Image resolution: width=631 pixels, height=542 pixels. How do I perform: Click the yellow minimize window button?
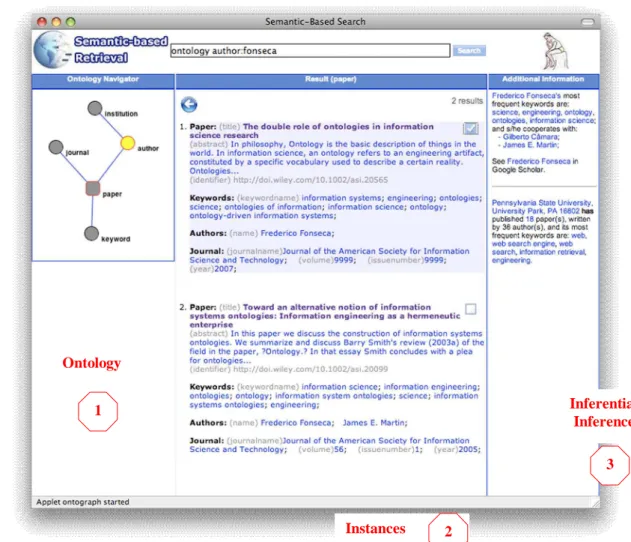click(x=56, y=22)
